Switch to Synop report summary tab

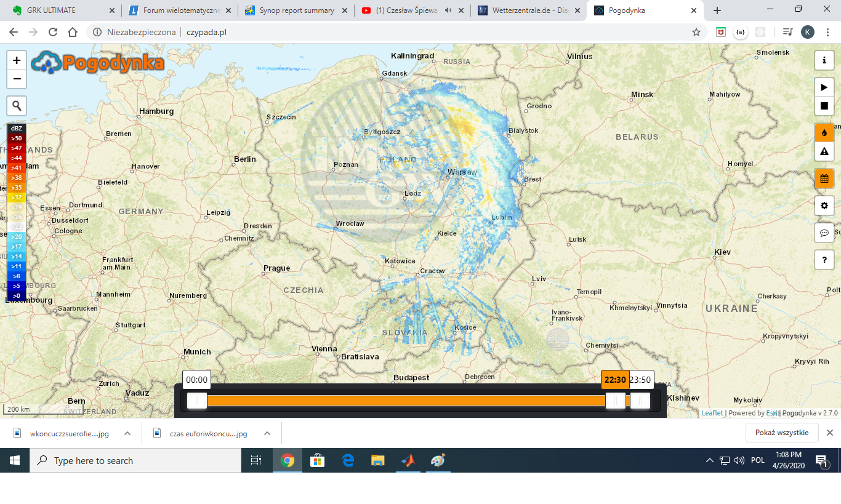(296, 10)
